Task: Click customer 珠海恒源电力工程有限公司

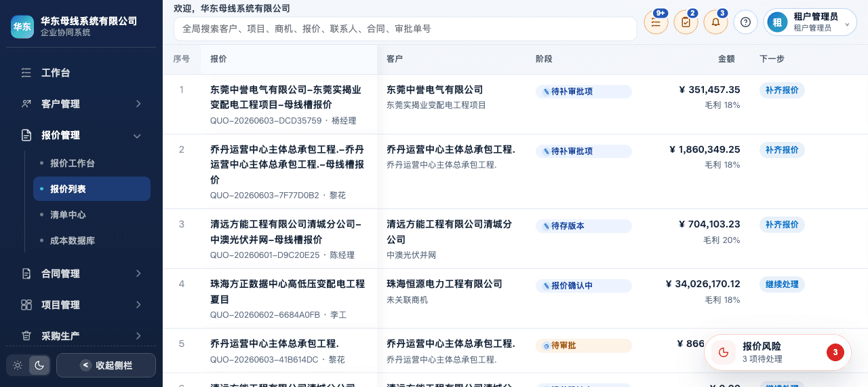Action: [x=444, y=284]
